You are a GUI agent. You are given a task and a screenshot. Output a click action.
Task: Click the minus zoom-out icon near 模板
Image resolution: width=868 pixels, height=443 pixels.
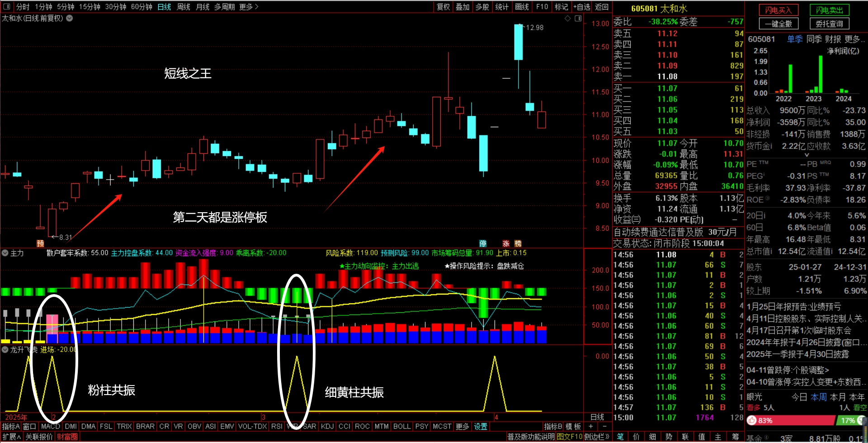tap(604, 426)
